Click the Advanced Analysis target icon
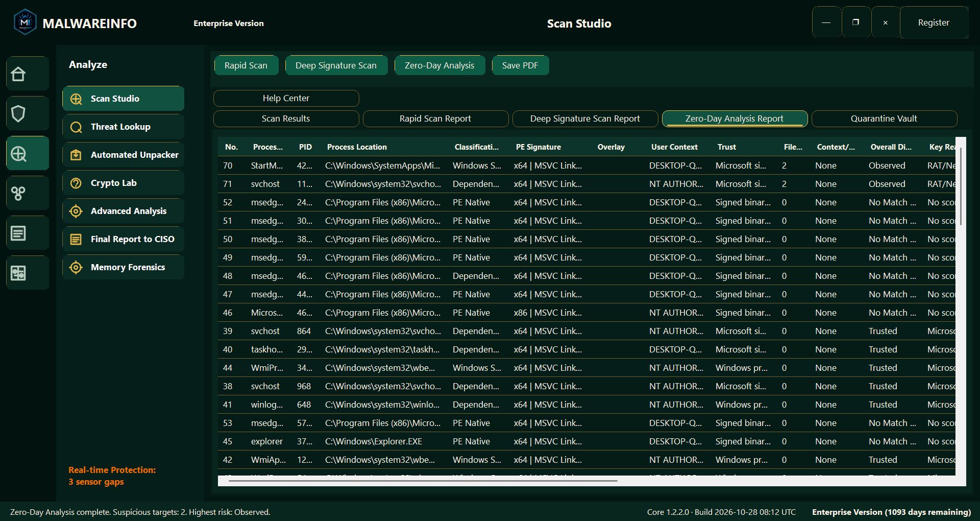 [76, 211]
